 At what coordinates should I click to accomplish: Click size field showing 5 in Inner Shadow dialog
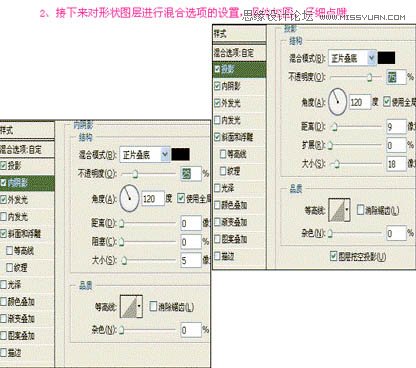coord(191,260)
